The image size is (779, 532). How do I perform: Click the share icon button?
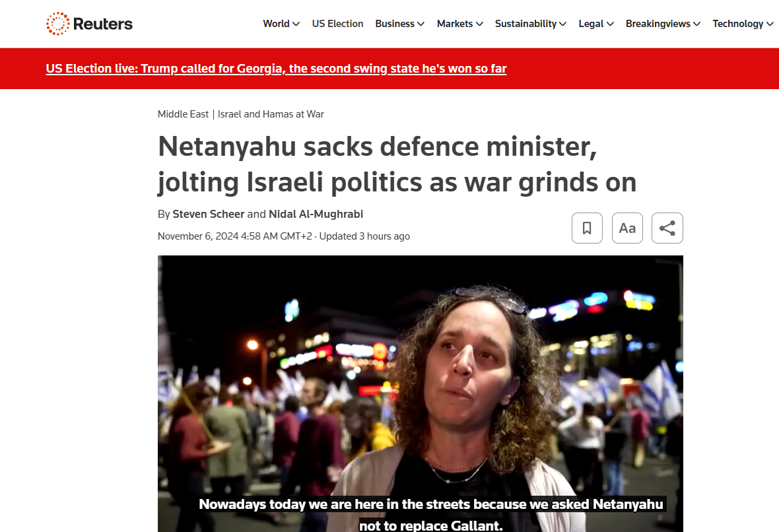[x=667, y=228]
